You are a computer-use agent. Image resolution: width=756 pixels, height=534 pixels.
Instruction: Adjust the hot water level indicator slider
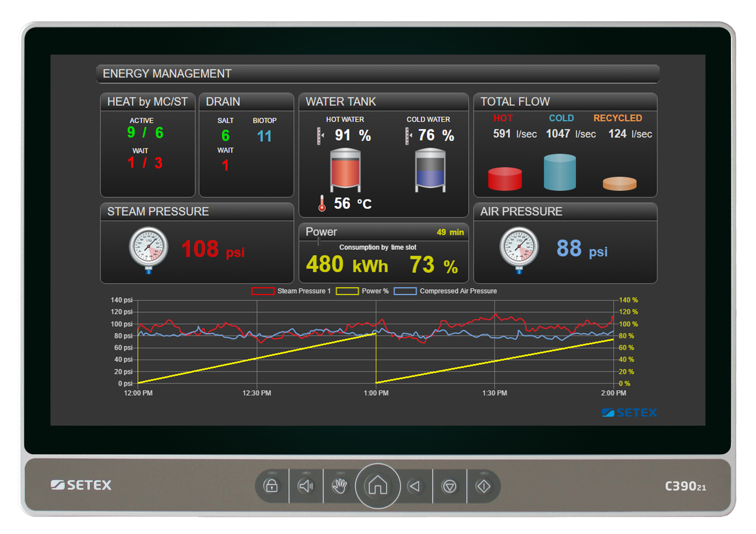[319, 136]
